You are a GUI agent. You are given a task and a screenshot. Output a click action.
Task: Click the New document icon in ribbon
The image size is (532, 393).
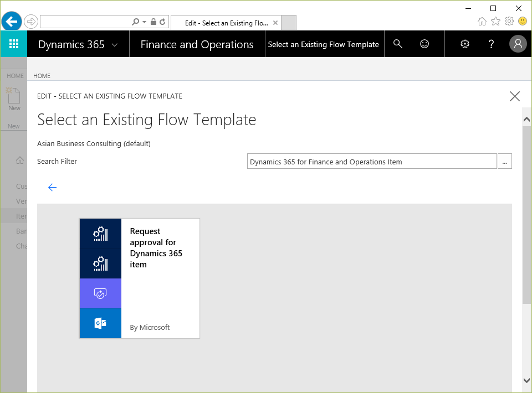pos(14,96)
